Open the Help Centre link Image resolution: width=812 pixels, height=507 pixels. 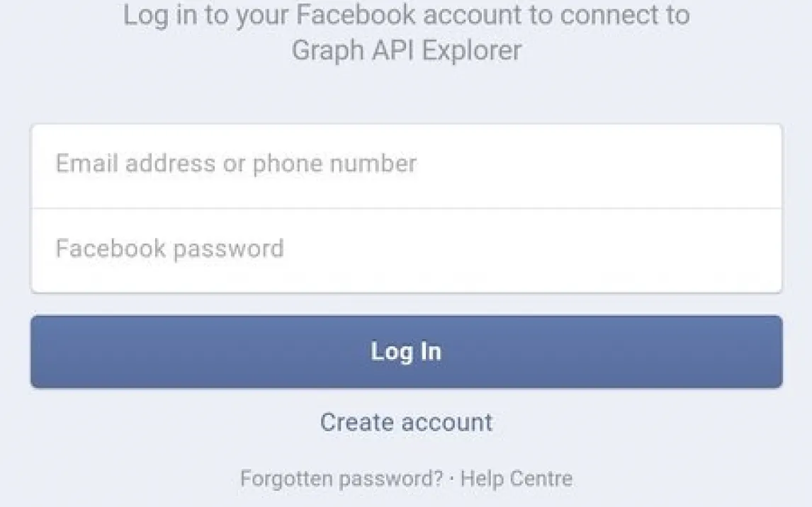click(x=517, y=479)
